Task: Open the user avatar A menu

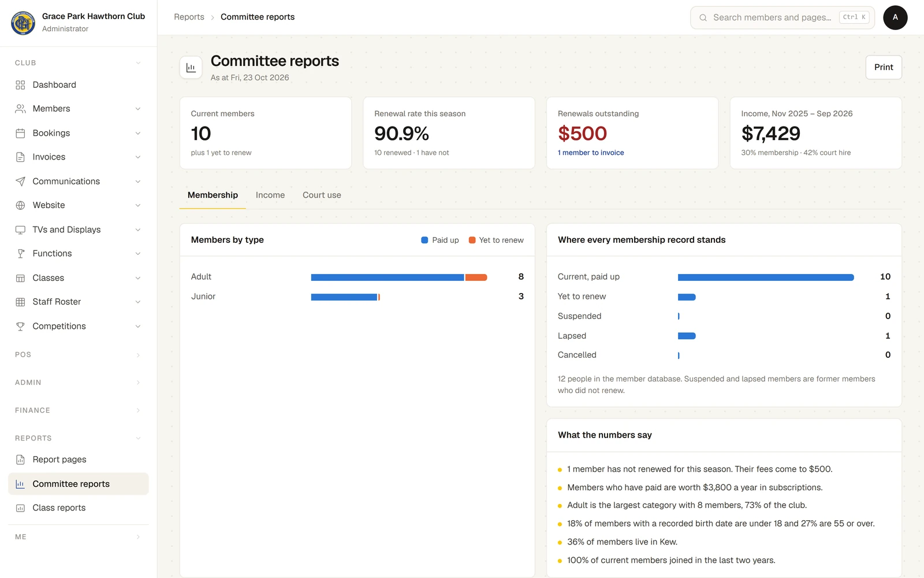Action: pyautogui.click(x=895, y=17)
